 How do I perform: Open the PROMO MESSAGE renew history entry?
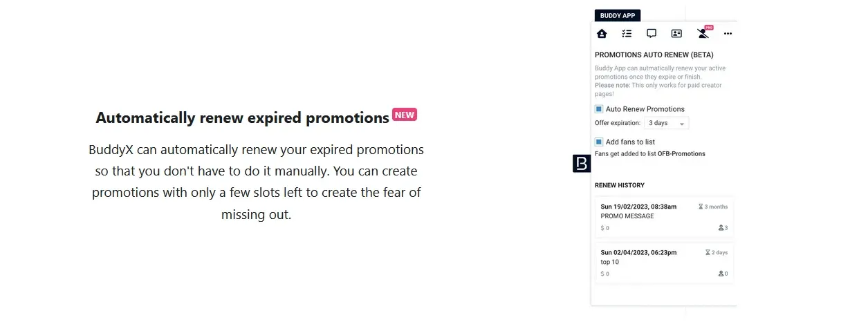[x=664, y=217]
